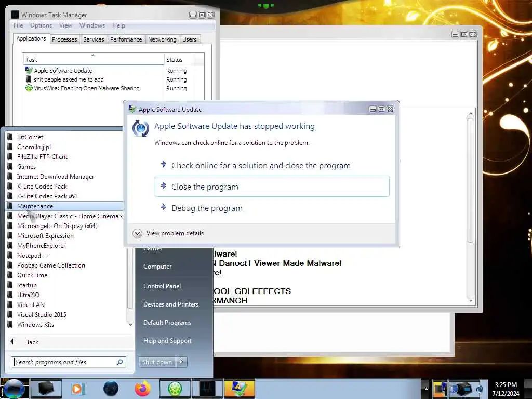Switch to the Networking tab
The height and width of the screenshot is (399, 532).
click(162, 39)
